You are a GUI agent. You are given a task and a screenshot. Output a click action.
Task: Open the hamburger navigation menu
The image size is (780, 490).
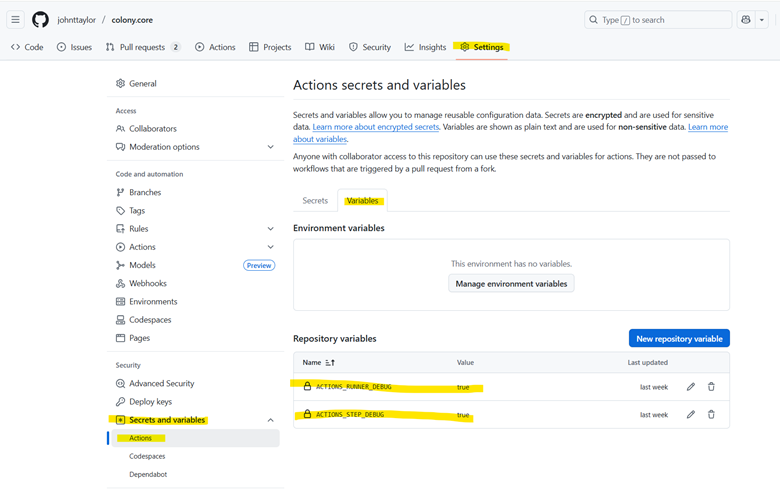pos(15,20)
